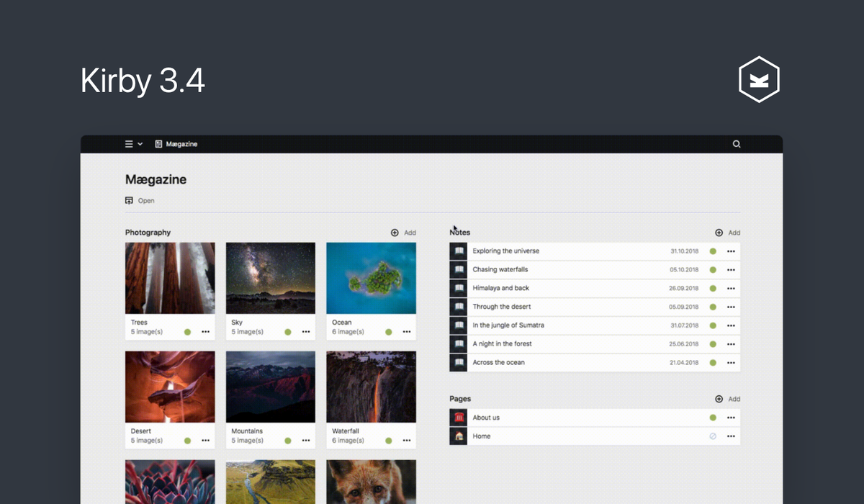The height and width of the screenshot is (504, 864).
Task: Click book icon of Exploring the universe
Action: pos(459,251)
